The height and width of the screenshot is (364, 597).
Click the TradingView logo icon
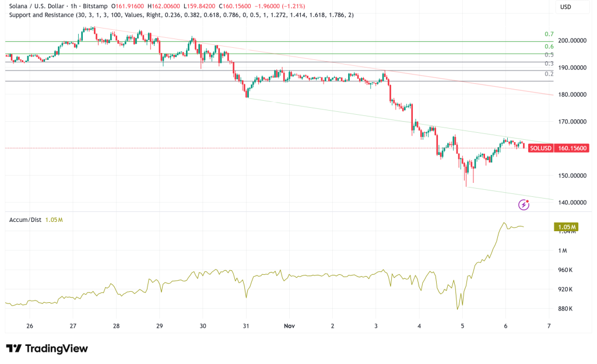[x=14, y=348]
